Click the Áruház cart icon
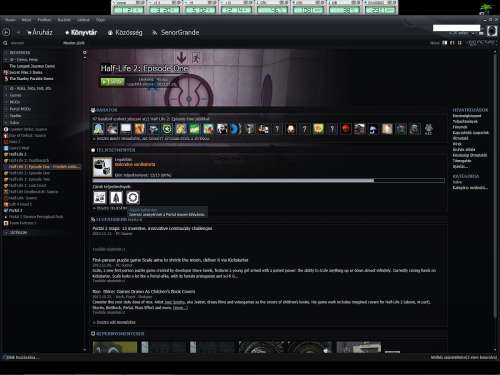Screen dimensions: 500x375 coord(29,33)
